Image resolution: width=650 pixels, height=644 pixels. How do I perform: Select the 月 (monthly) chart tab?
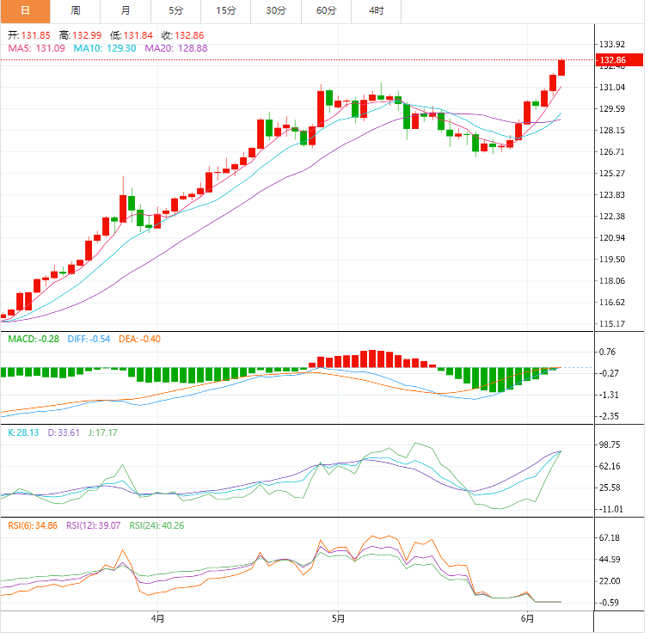pos(126,11)
